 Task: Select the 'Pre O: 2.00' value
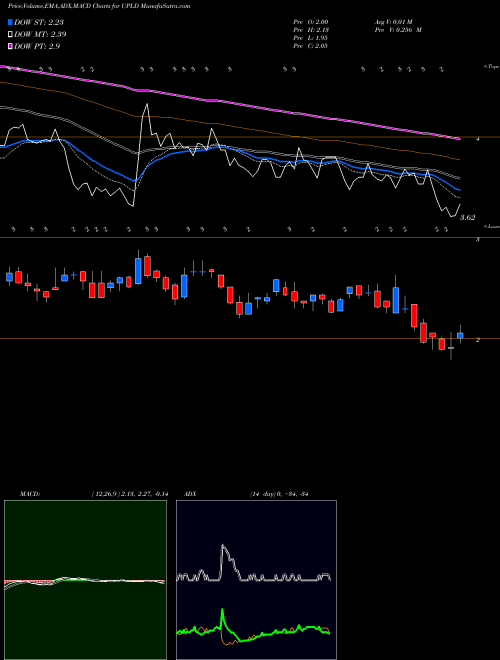pyautogui.click(x=311, y=22)
